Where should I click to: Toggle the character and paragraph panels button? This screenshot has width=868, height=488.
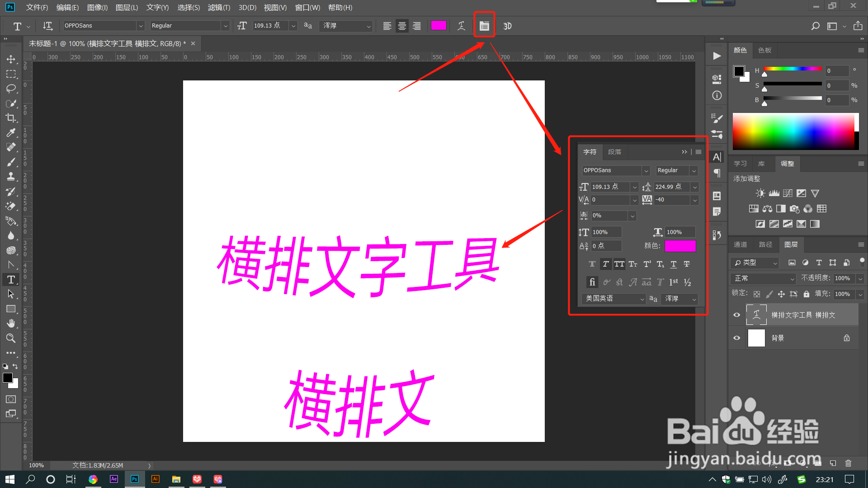(x=484, y=26)
